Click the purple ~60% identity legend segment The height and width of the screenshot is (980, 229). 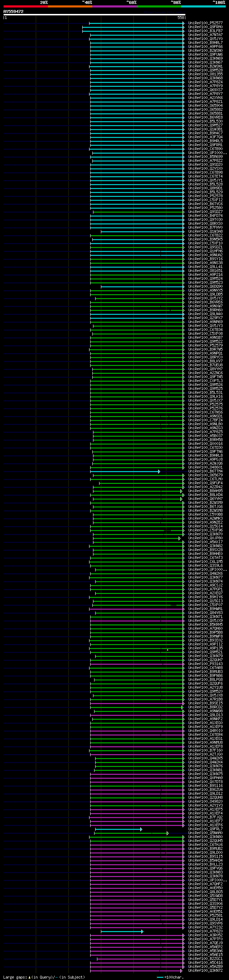(114, 6)
